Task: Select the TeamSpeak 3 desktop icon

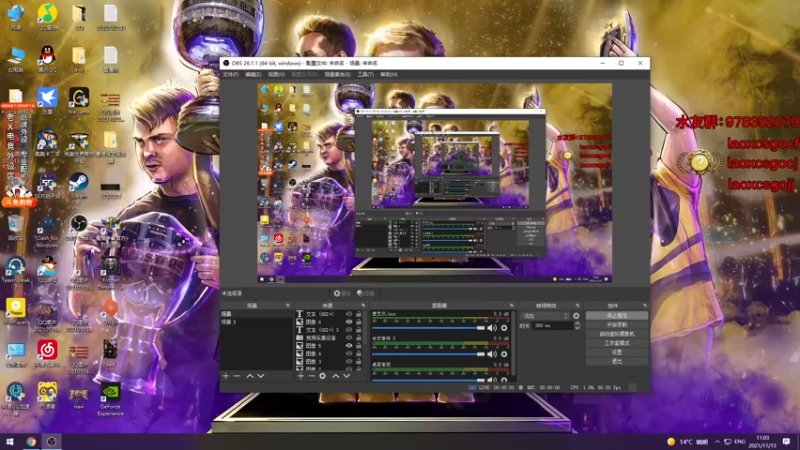Action: point(16,270)
